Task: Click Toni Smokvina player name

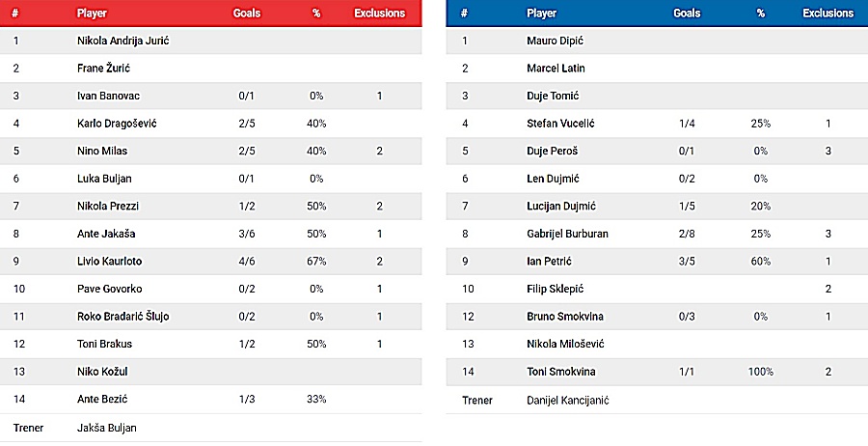Action: point(561,372)
